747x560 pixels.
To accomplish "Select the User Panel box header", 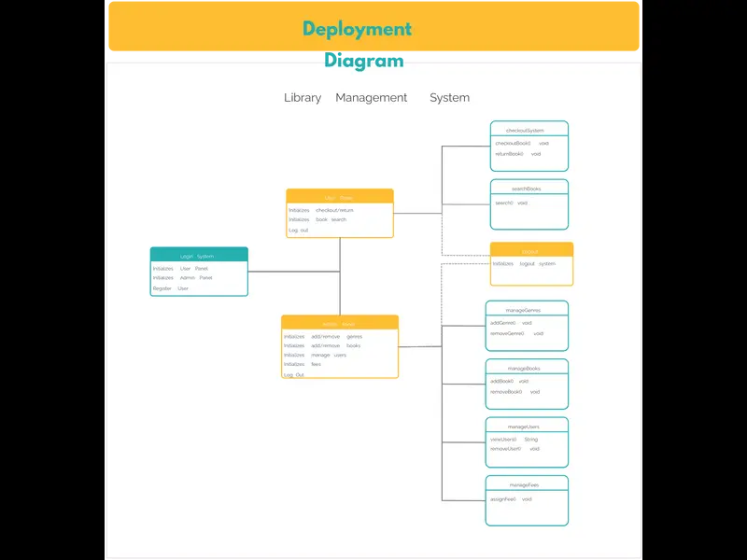I will click(340, 196).
